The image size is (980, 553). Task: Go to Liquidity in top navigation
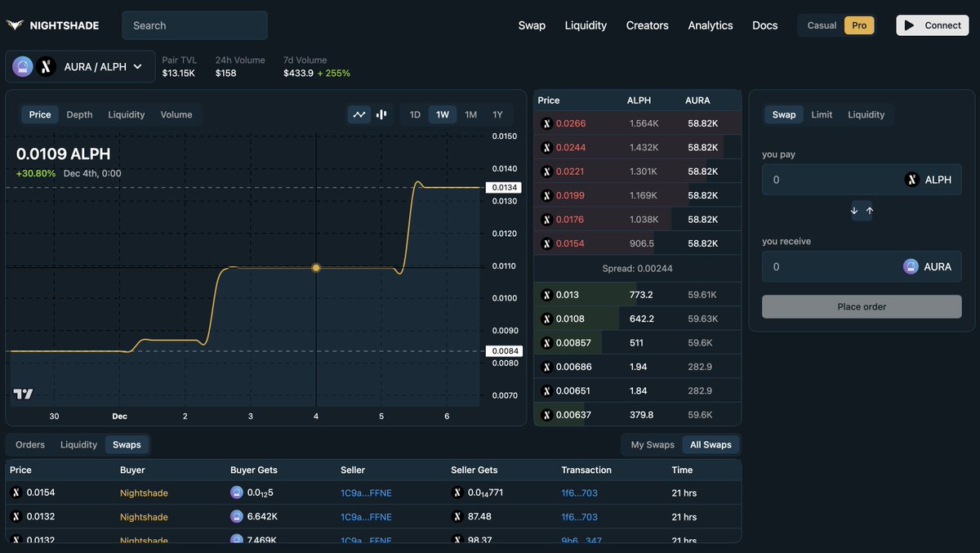(586, 25)
